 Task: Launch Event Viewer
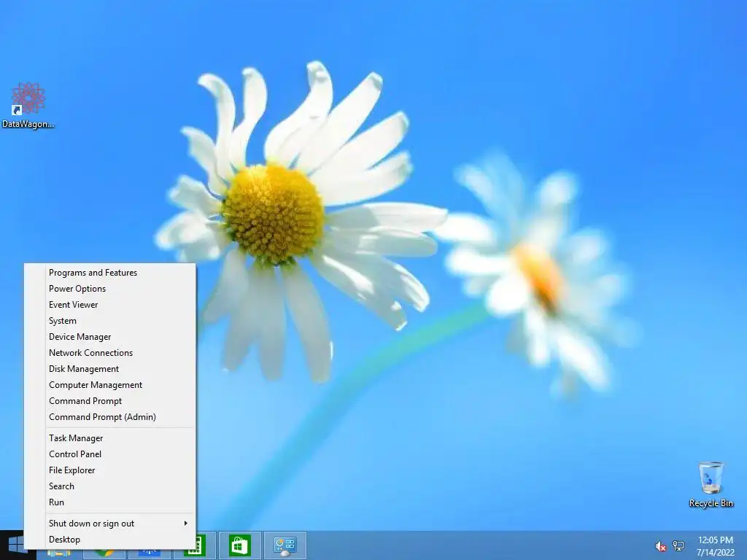[x=109, y=305]
